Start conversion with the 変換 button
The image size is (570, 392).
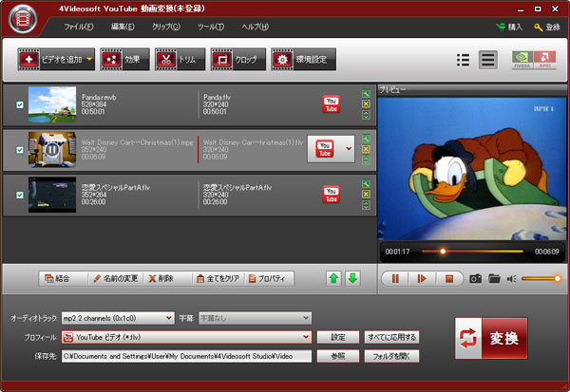pyautogui.click(x=491, y=338)
